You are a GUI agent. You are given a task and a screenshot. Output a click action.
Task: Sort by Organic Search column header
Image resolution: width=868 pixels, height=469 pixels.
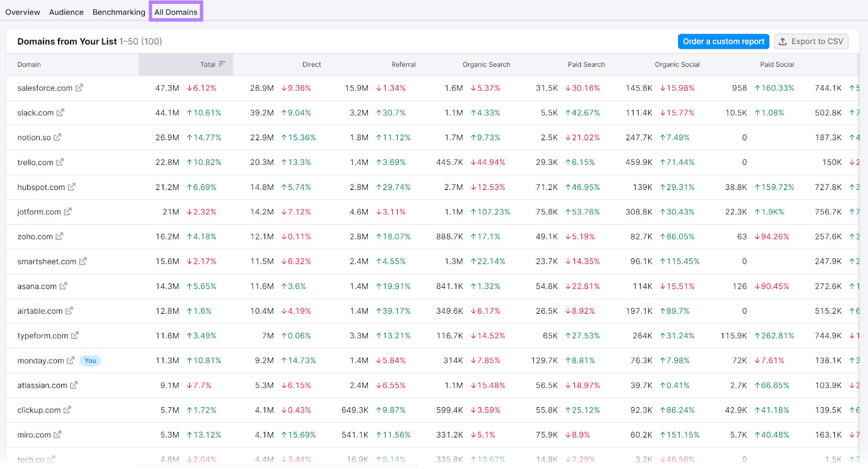click(486, 65)
